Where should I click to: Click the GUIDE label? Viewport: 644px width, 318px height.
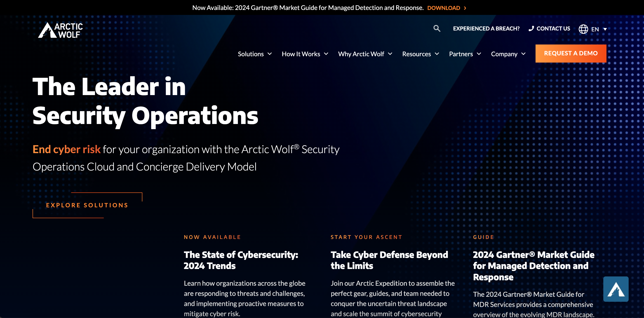(484, 237)
